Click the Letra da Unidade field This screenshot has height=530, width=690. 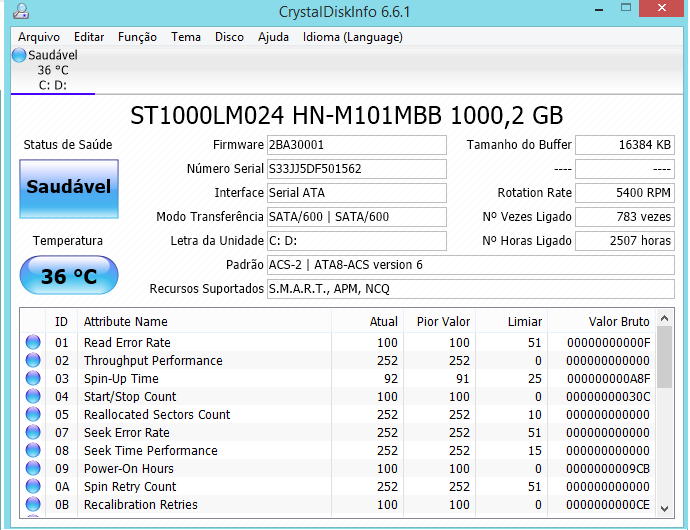[x=356, y=241]
